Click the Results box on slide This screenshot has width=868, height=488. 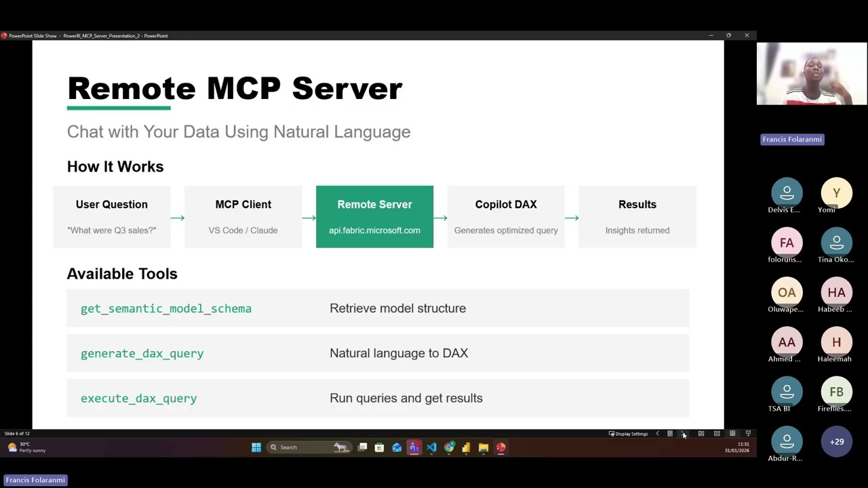(x=637, y=217)
